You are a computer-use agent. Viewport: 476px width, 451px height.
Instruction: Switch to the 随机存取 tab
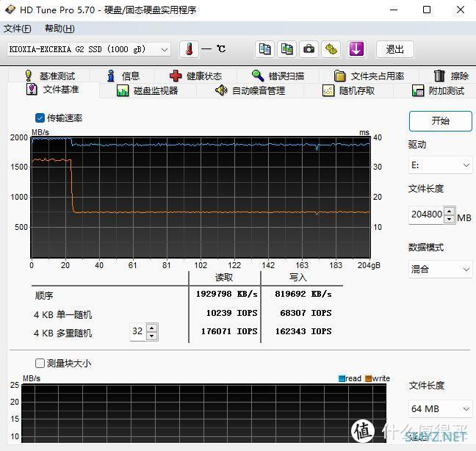click(348, 91)
